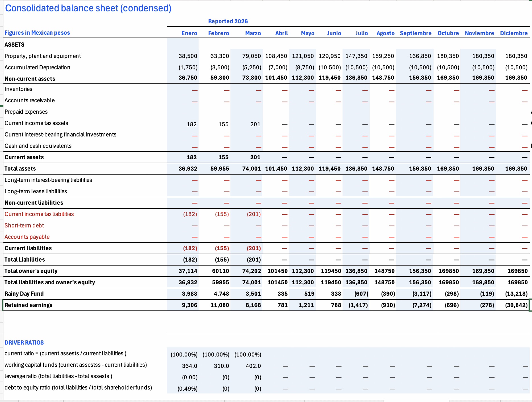Select the 'Accumulated Depreciation' row label
Image resolution: width=532 pixels, height=402 pixels.
tap(37, 67)
